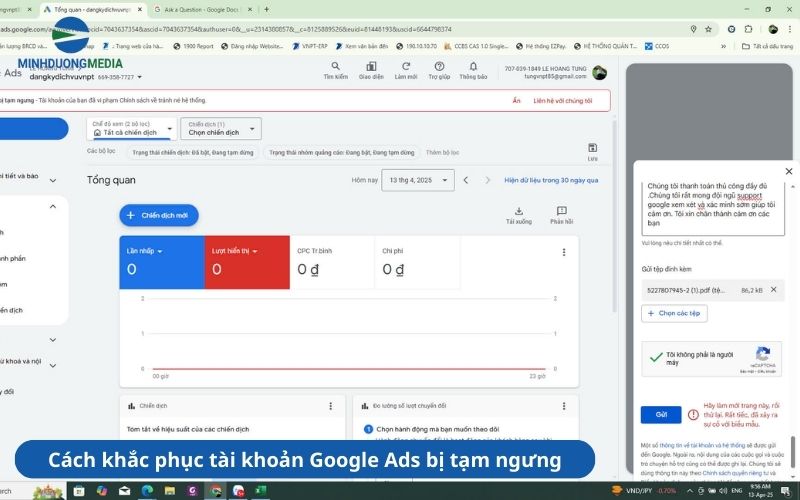Open Tất cả chiến dịch view dropdown
This screenshot has height=500, width=800.
(132, 129)
